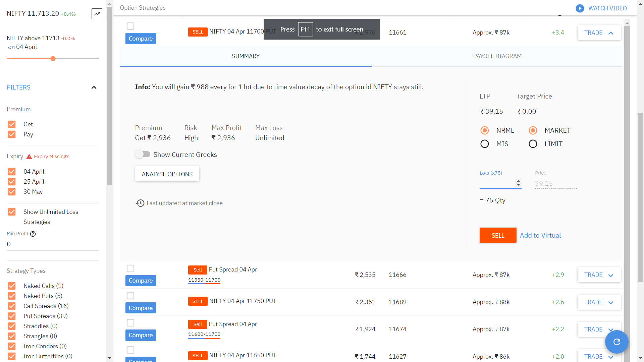Click Compare for NIFTY 11750 PUT
This screenshot has height=362, width=644.
click(x=141, y=308)
